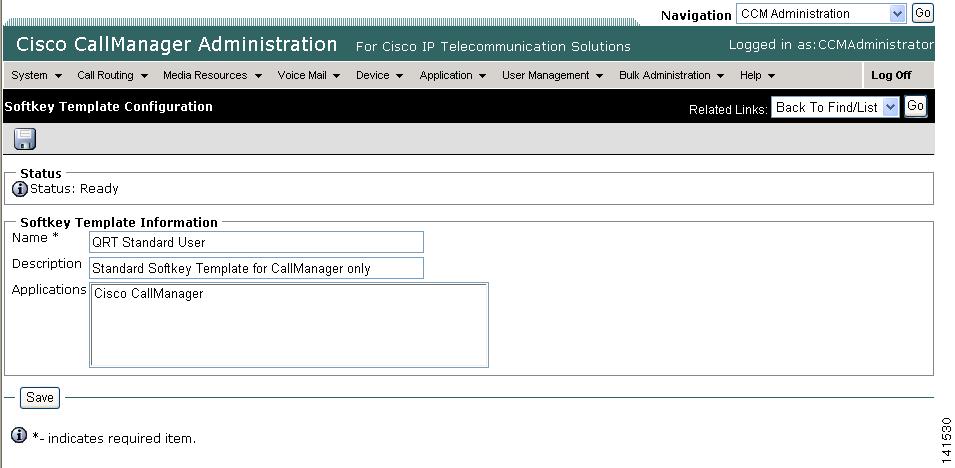The height and width of the screenshot is (468, 955).
Task: Select Cisco CallManager in Applications list
Action: click(x=149, y=294)
